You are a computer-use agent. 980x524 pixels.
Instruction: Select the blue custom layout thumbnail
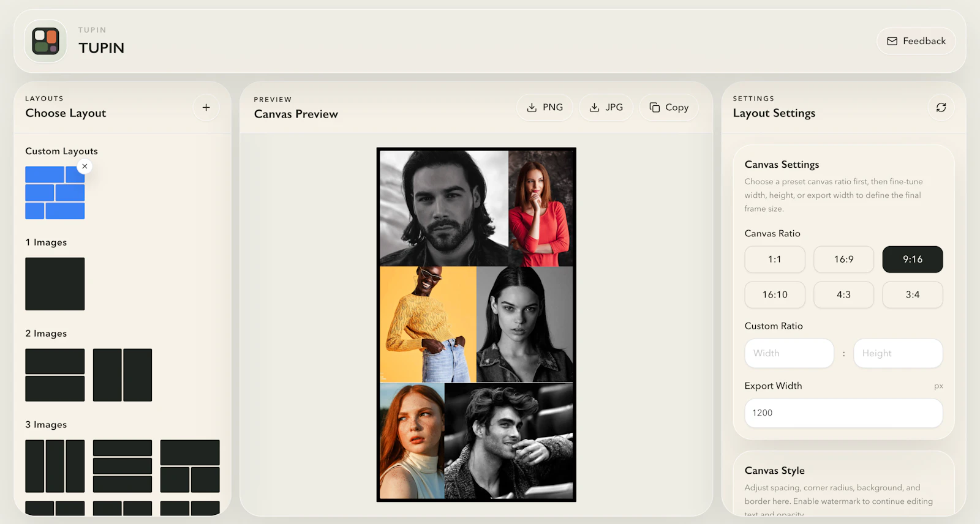pyautogui.click(x=55, y=193)
